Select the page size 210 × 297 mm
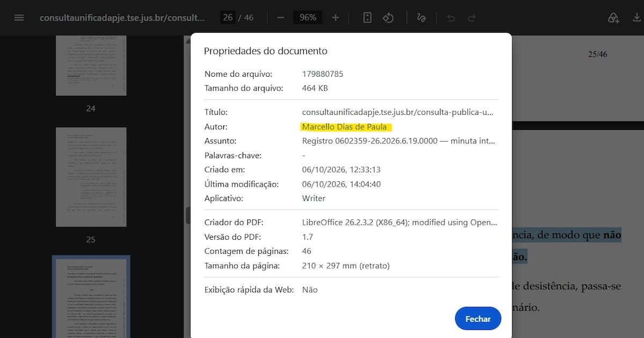Image resolution: width=644 pixels, height=338 pixels. tap(346, 266)
